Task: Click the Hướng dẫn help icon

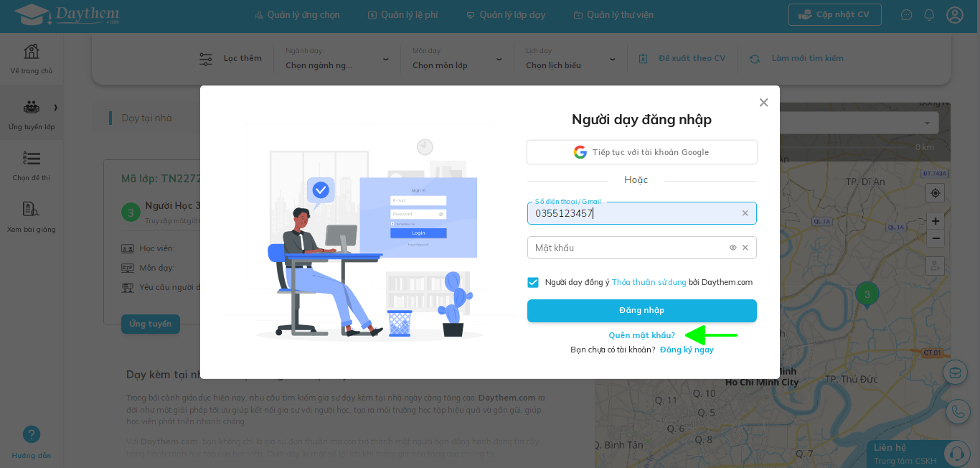Action: point(32,434)
